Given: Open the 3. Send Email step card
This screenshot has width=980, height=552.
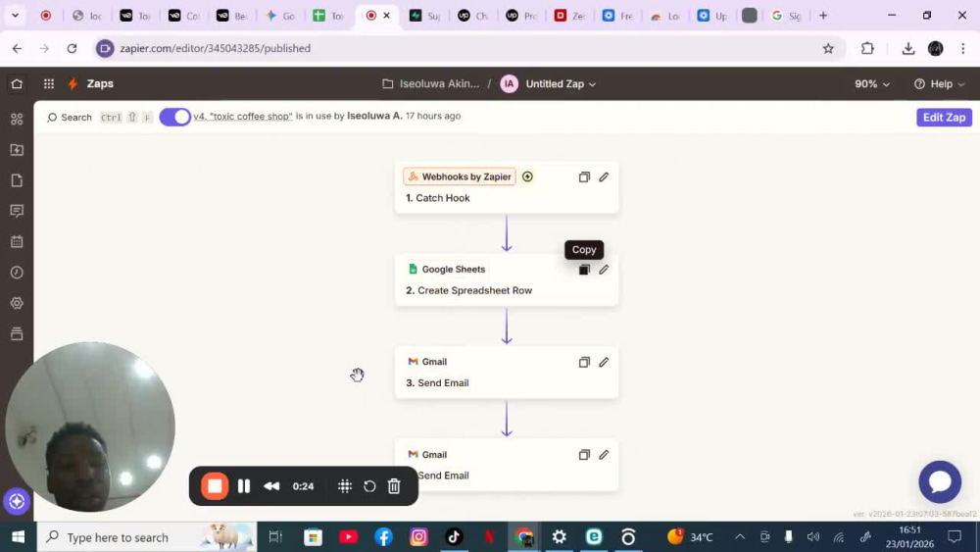Looking at the screenshot, I should pyautogui.click(x=507, y=373).
